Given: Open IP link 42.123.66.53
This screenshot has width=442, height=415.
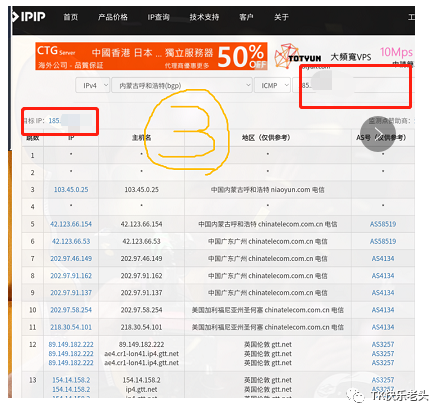Looking at the screenshot, I should 71,241.
